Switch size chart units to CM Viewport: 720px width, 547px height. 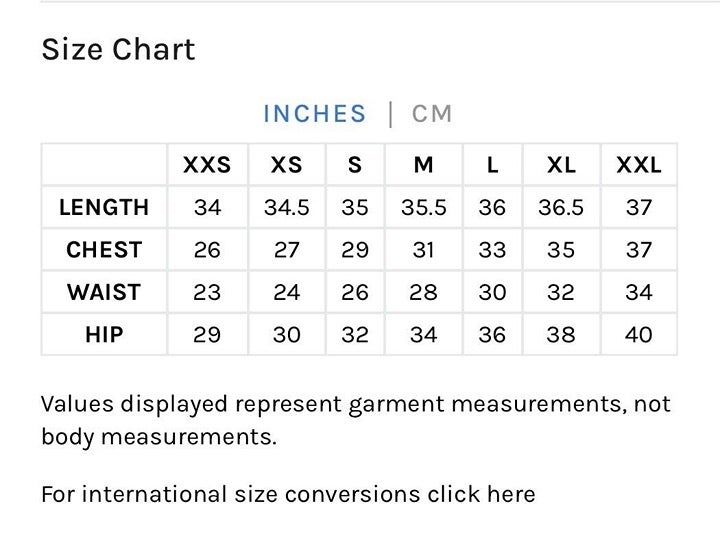pos(432,113)
